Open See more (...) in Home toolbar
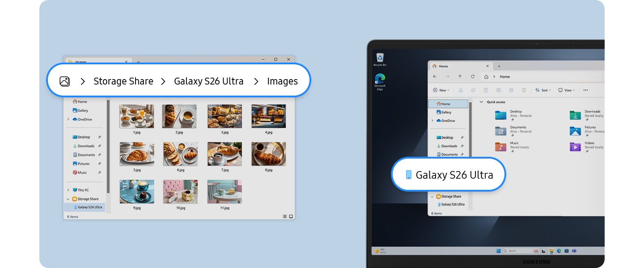The image size is (644, 268). 585,90
